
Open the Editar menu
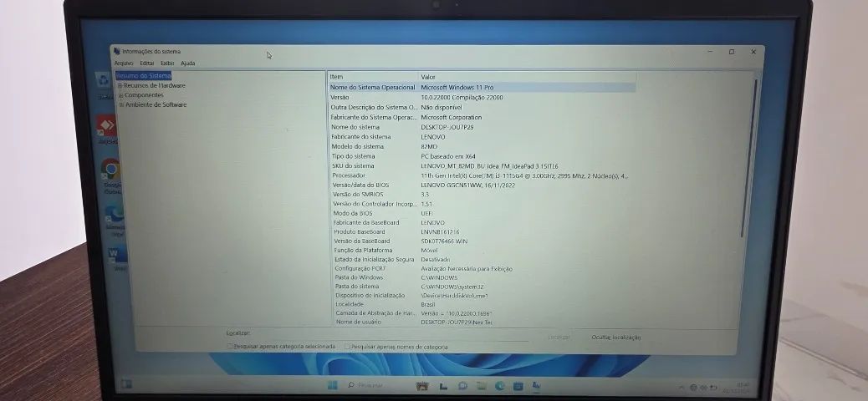[x=146, y=63]
